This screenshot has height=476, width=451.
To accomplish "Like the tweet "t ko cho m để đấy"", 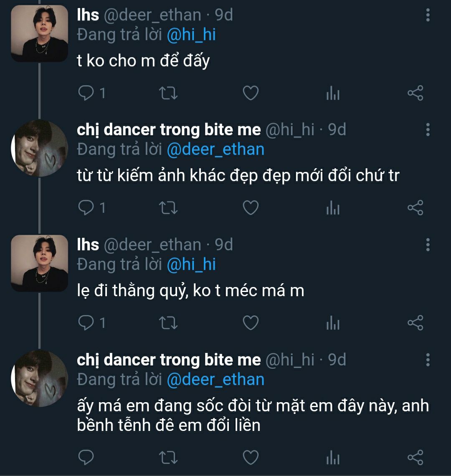I will [251, 93].
